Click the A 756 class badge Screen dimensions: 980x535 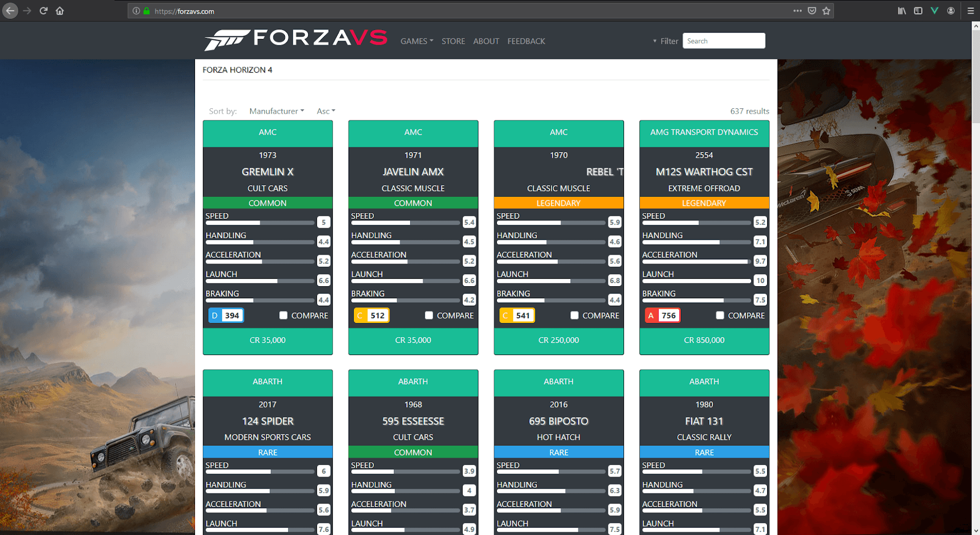tap(662, 316)
